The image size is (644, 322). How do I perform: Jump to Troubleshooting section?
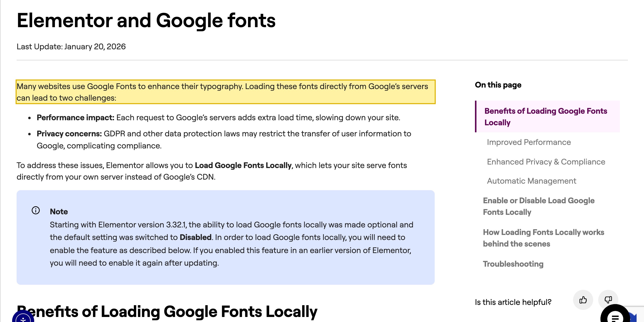tap(513, 264)
